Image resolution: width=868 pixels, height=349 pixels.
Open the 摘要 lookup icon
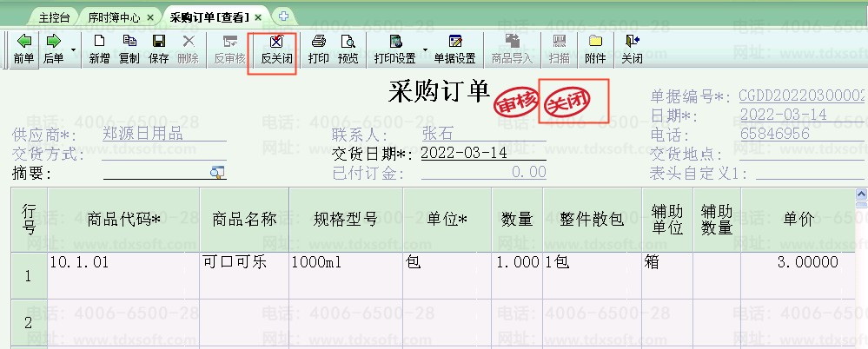tap(217, 173)
